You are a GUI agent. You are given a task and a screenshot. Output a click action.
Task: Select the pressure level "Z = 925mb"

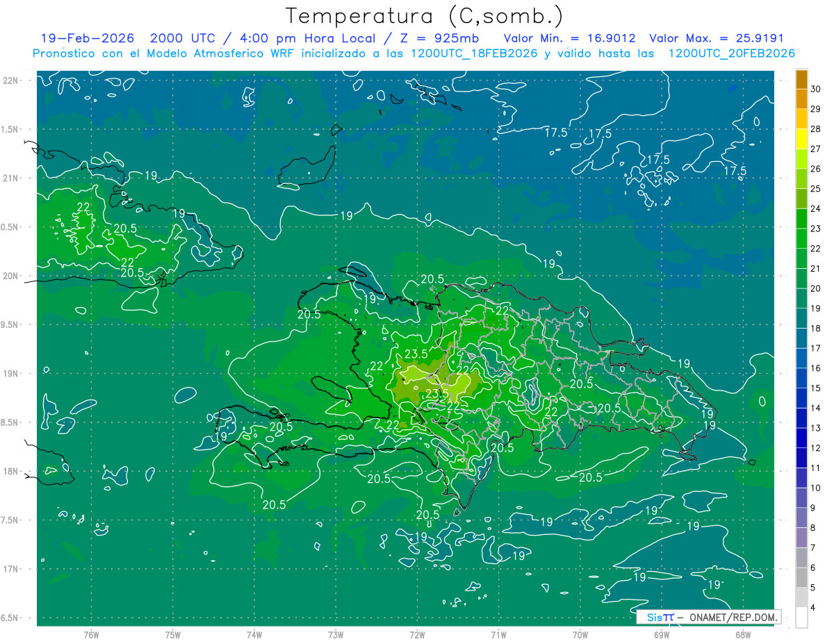tap(441, 38)
